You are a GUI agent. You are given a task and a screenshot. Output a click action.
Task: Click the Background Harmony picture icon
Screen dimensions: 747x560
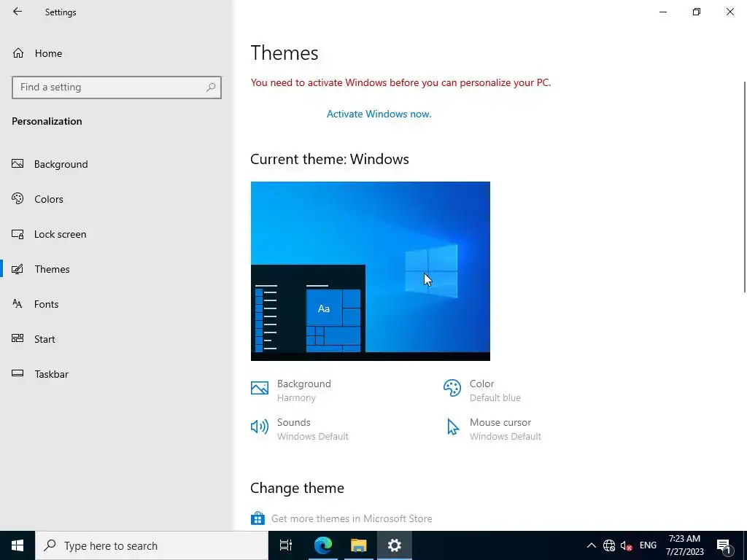pos(260,388)
